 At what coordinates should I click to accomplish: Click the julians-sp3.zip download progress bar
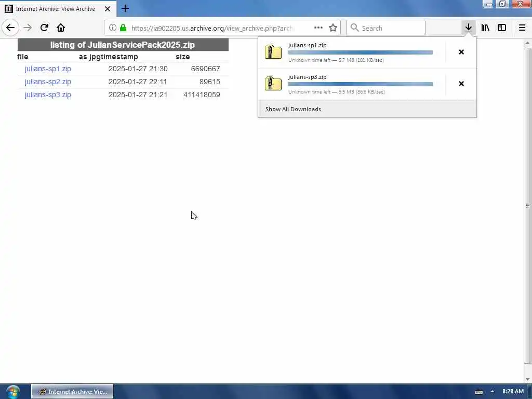[361, 84]
